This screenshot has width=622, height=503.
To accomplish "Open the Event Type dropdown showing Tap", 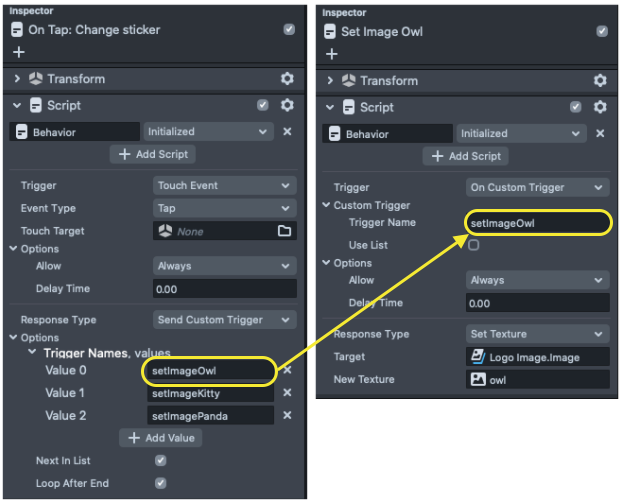I will pos(225,208).
